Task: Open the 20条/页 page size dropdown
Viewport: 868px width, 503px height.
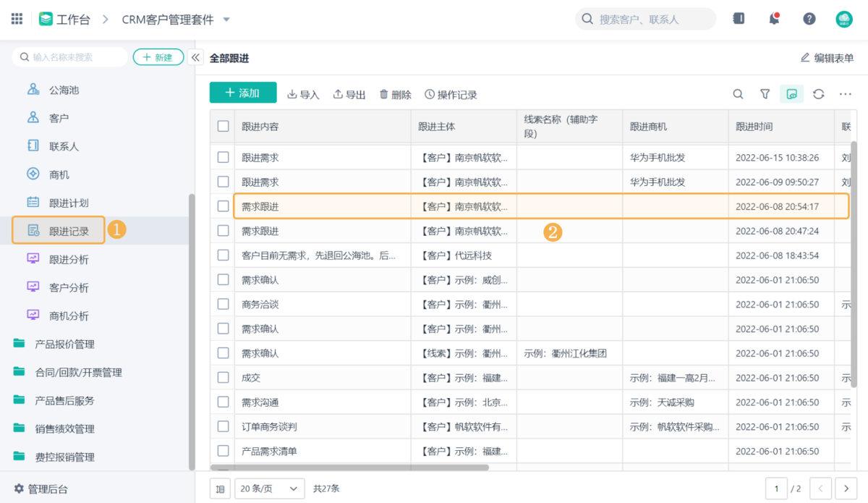Action: (x=269, y=489)
